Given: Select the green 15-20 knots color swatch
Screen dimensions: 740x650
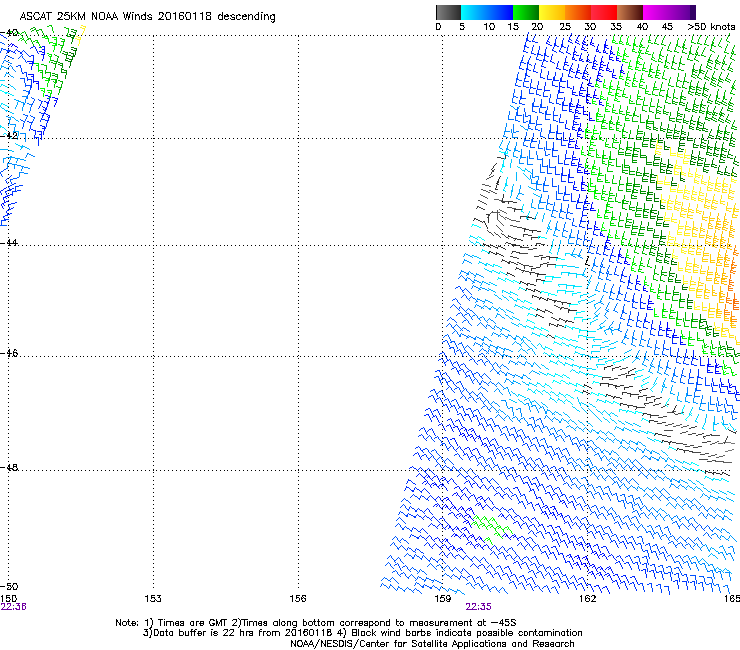Looking at the screenshot, I should (x=526, y=12).
